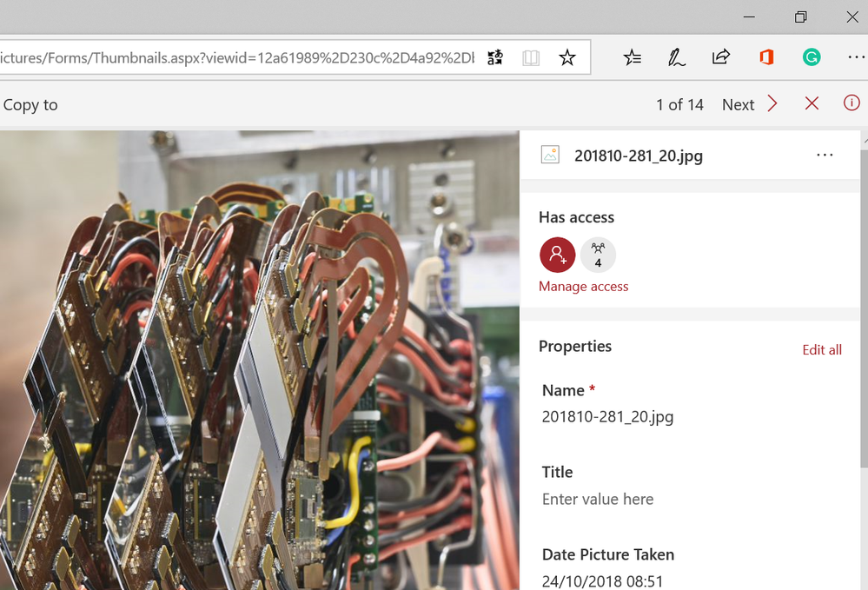Click the Has access heading
The height and width of the screenshot is (590, 868).
(576, 217)
